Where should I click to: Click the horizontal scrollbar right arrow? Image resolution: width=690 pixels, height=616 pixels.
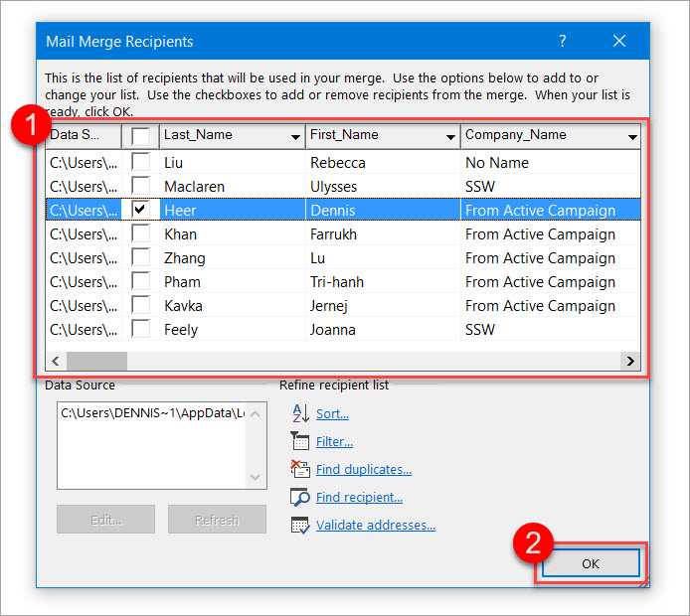(x=628, y=362)
